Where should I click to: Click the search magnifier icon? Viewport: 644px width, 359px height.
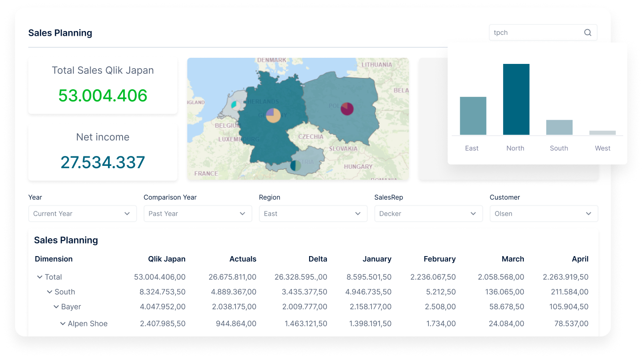click(x=588, y=33)
